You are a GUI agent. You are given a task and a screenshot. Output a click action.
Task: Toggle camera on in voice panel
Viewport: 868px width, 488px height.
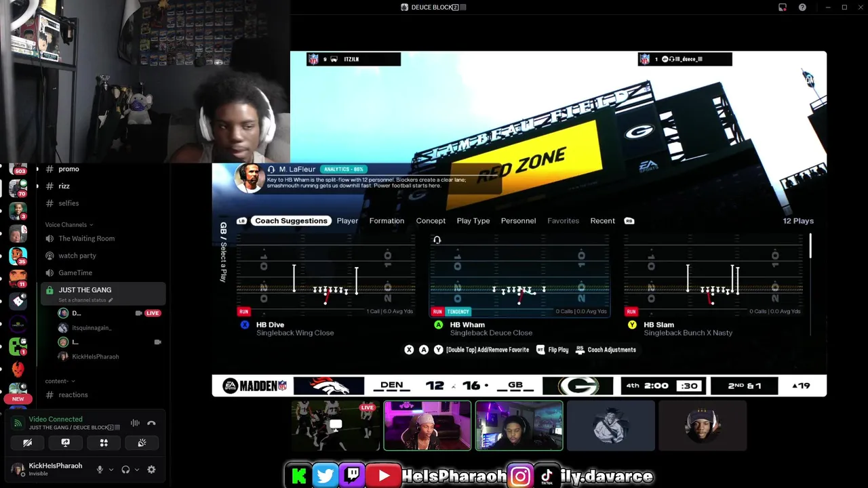coord(27,443)
